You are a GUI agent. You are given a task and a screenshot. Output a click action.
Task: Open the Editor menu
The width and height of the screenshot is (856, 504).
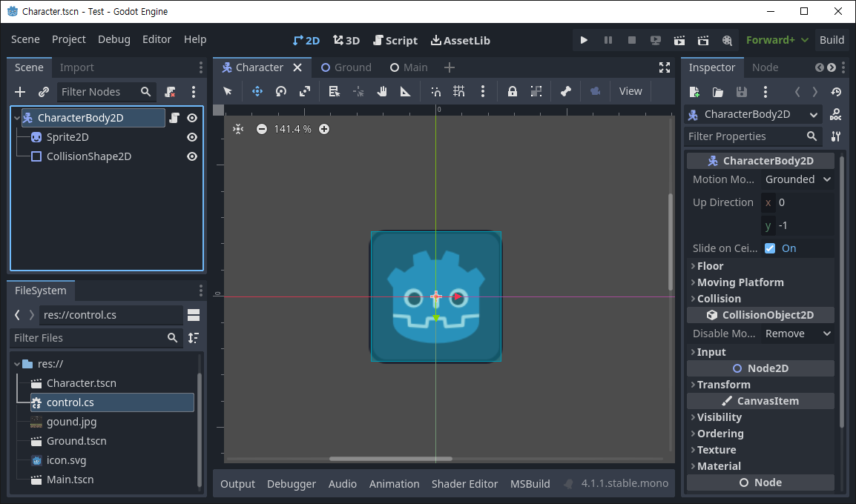tap(157, 40)
